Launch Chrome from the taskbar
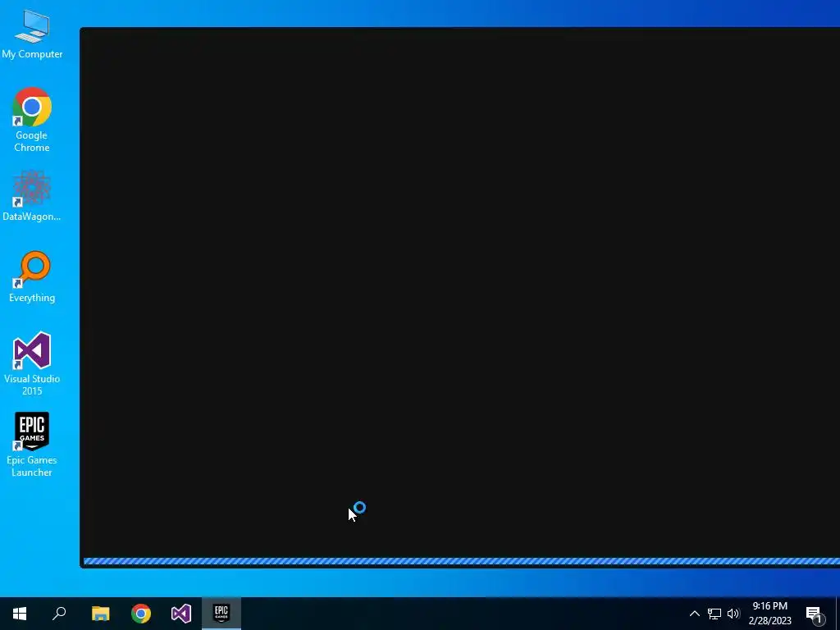Screen dimensions: 840x630 point(141,614)
